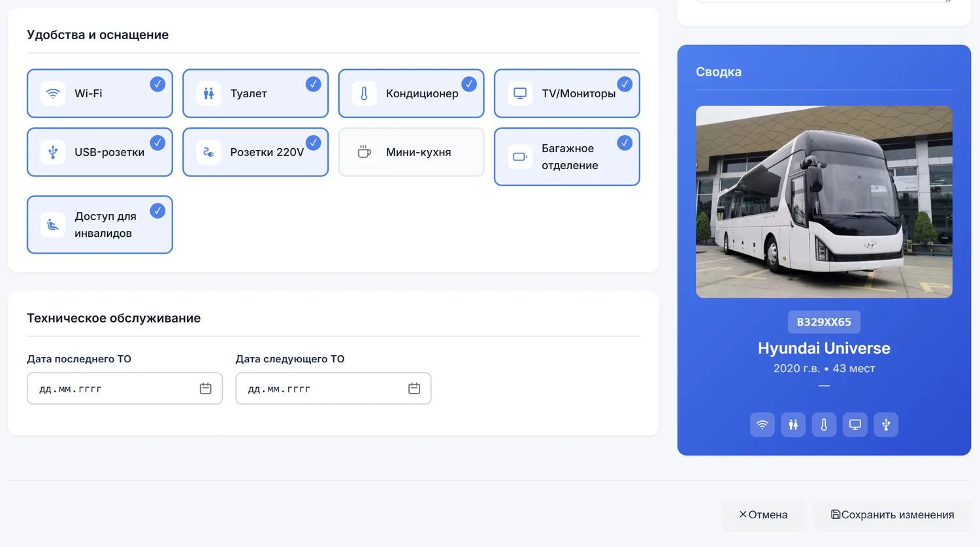Uncheck the Wi-Fi checkmark badge
980x547 pixels.
(157, 84)
